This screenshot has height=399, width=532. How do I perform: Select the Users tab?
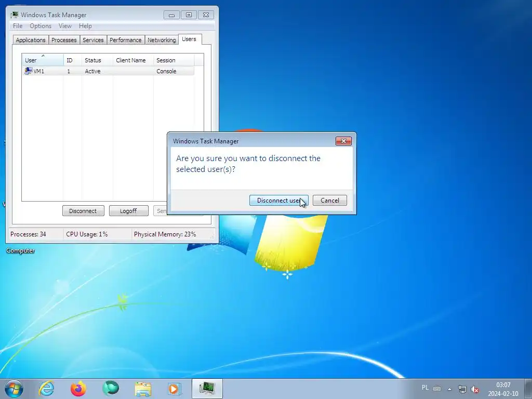point(189,39)
